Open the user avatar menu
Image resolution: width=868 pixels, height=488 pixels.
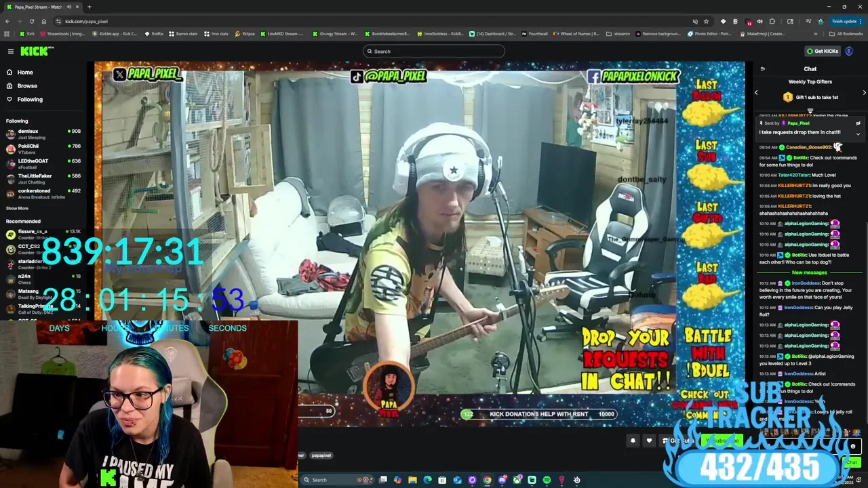(849, 51)
